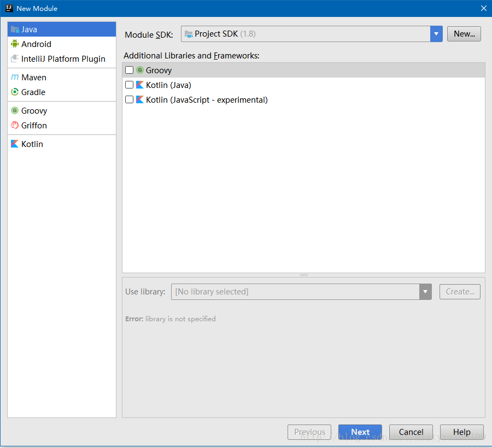Screen dimensions: 492x448
Task: Click the Groovy icon in frameworks list
Action: click(140, 70)
